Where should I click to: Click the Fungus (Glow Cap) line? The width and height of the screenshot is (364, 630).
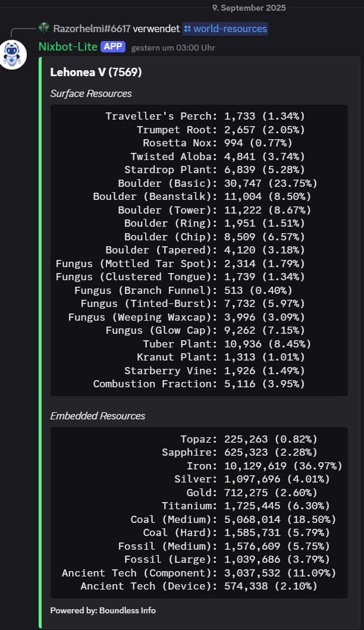click(205, 330)
